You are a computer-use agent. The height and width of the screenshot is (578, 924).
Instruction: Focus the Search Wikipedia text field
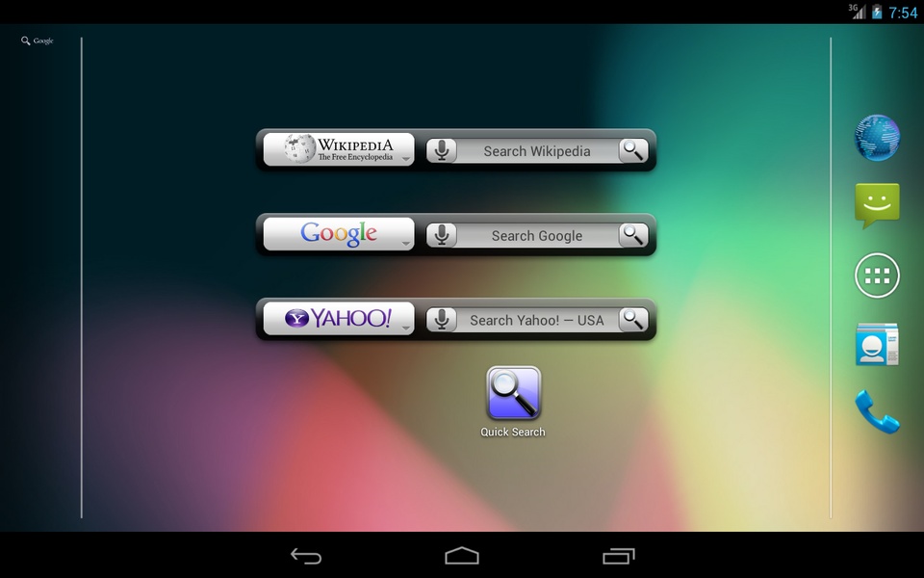tap(537, 151)
